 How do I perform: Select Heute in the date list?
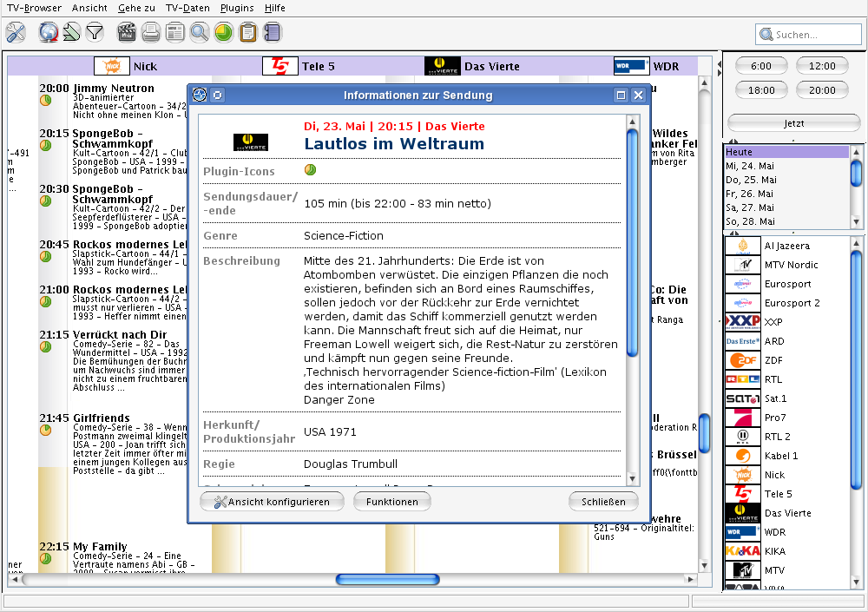click(786, 152)
